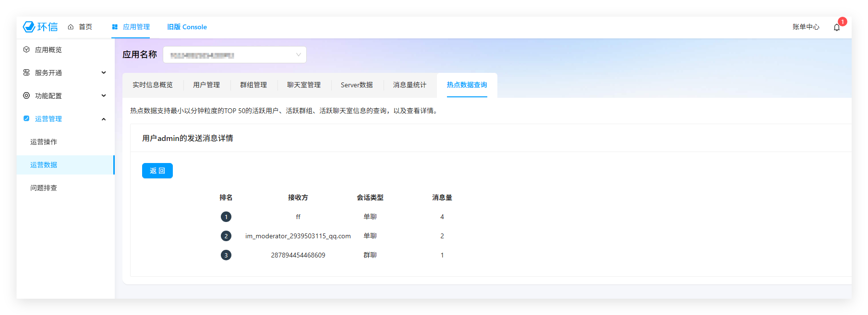Collapse the 运营管理 section chevron
Image resolution: width=868 pixels, height=315 pixels.
104,119
